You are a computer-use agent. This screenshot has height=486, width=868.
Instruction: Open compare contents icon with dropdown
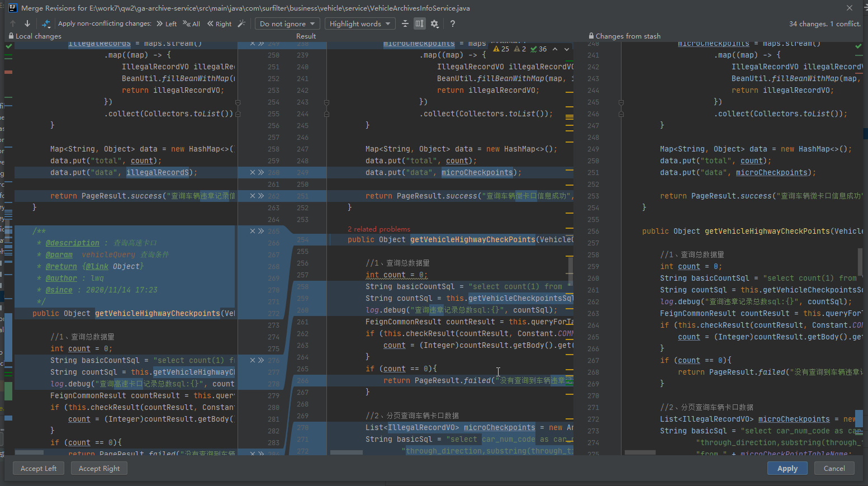tap(46, 23)
